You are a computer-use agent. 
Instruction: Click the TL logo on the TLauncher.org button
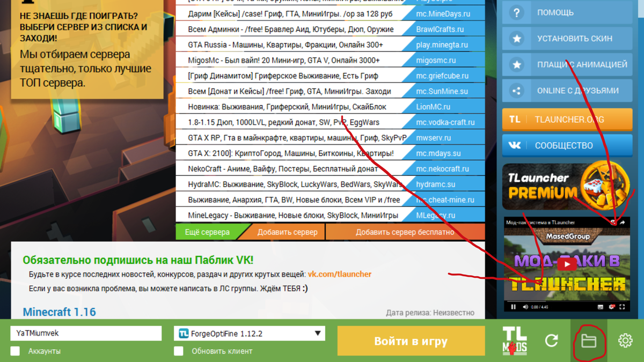click(x=515, y=120)
